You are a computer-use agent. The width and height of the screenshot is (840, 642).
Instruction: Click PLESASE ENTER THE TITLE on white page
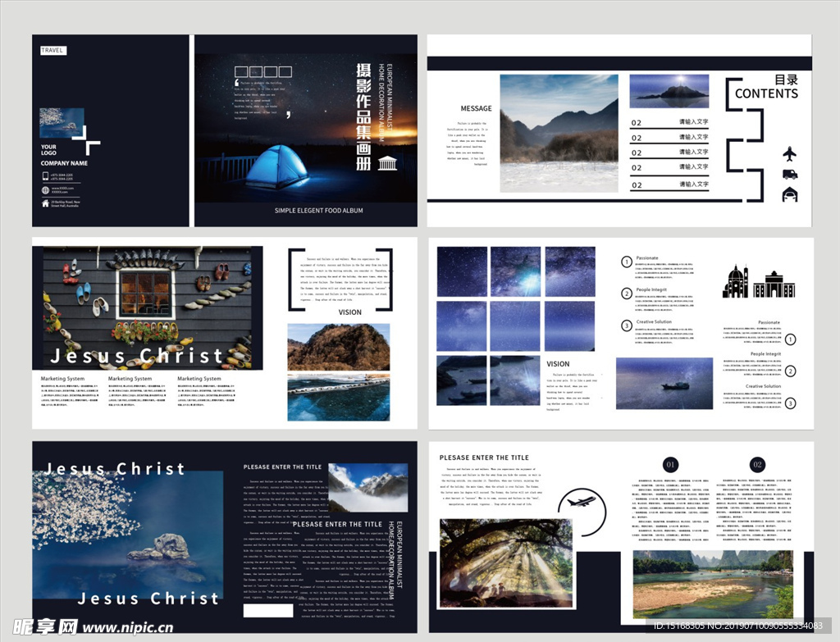[484, 458]
